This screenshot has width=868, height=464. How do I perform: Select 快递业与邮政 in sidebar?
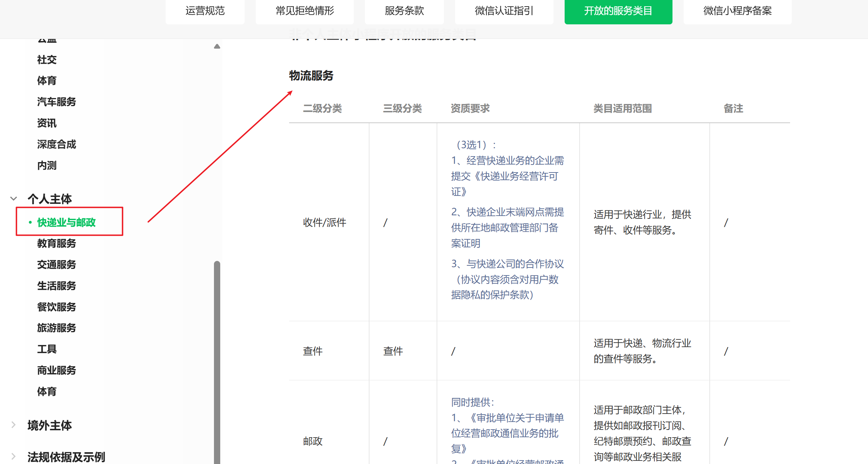[x=66, y=222]
